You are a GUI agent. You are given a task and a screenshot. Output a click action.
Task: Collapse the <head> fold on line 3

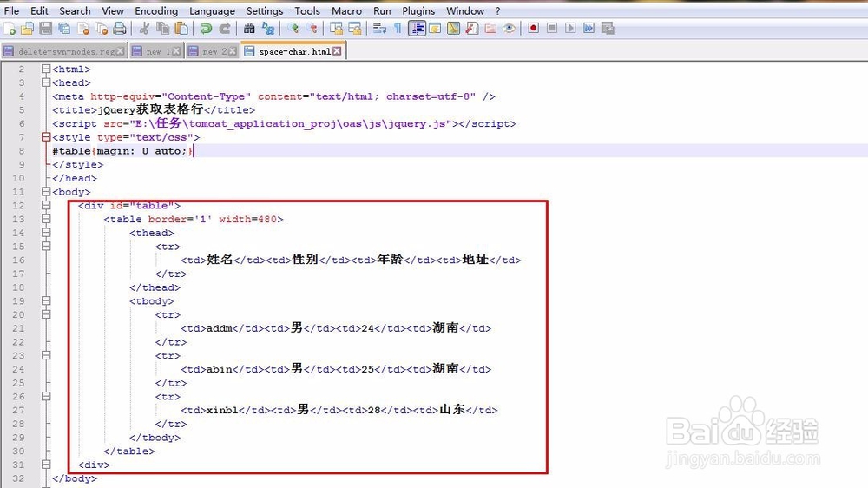(46, 82)
